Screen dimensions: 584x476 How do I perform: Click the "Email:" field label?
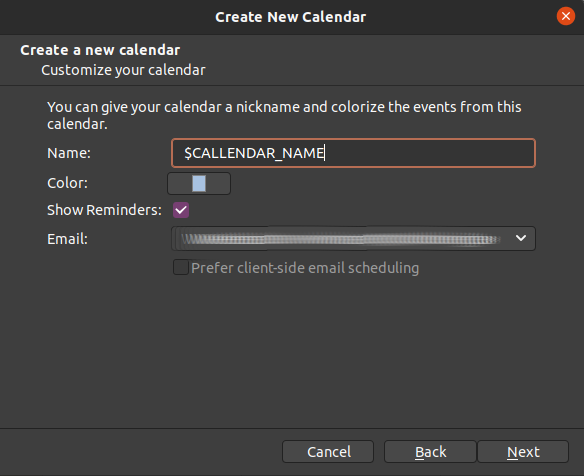[x=67, y=239]
